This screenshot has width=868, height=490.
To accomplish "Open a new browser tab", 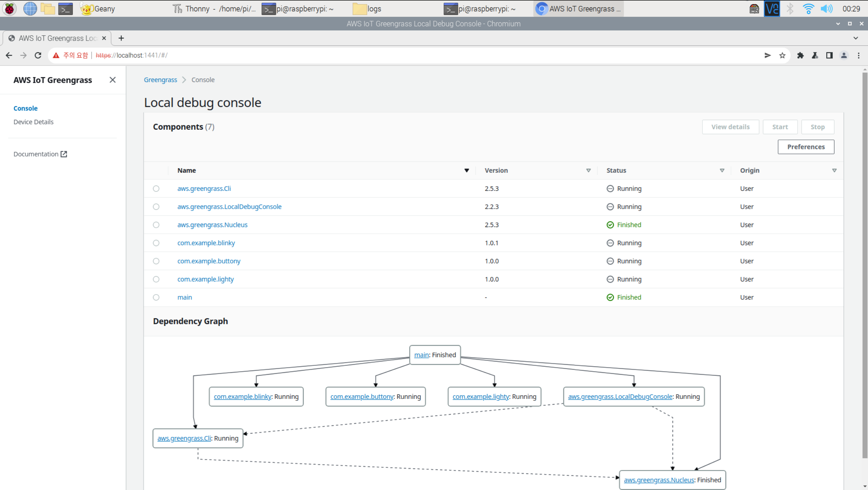I will point(121,38).
